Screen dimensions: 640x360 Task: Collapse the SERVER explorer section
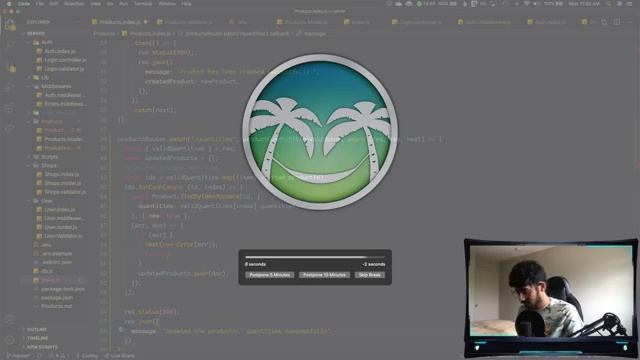tap(36, 33)
